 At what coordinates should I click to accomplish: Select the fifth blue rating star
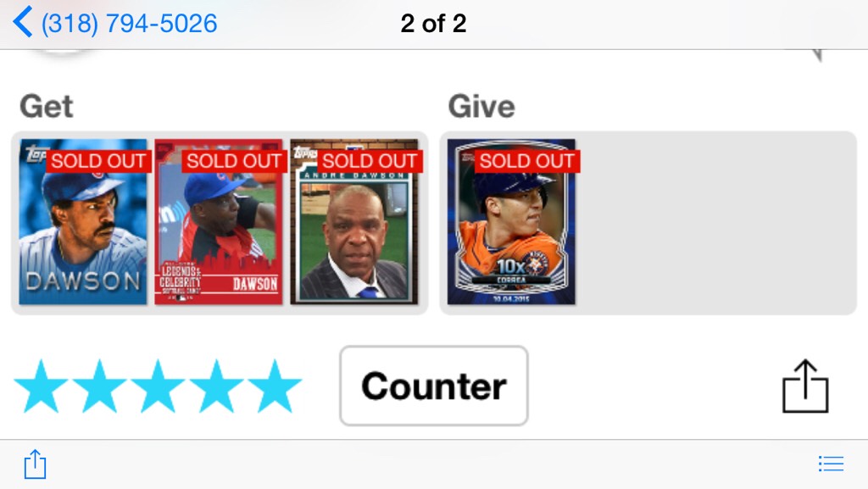[x=275, y=386]
